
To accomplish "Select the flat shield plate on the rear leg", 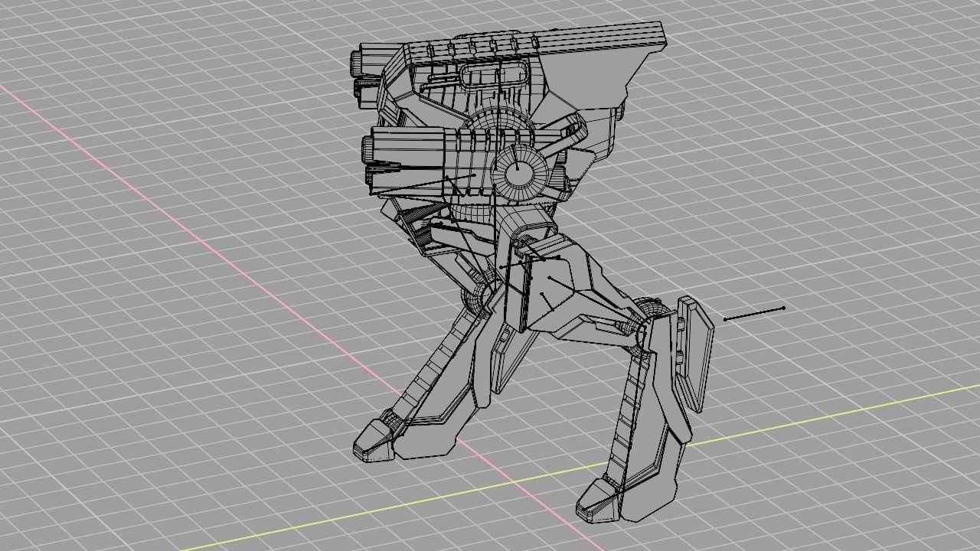I will (694, 354).
